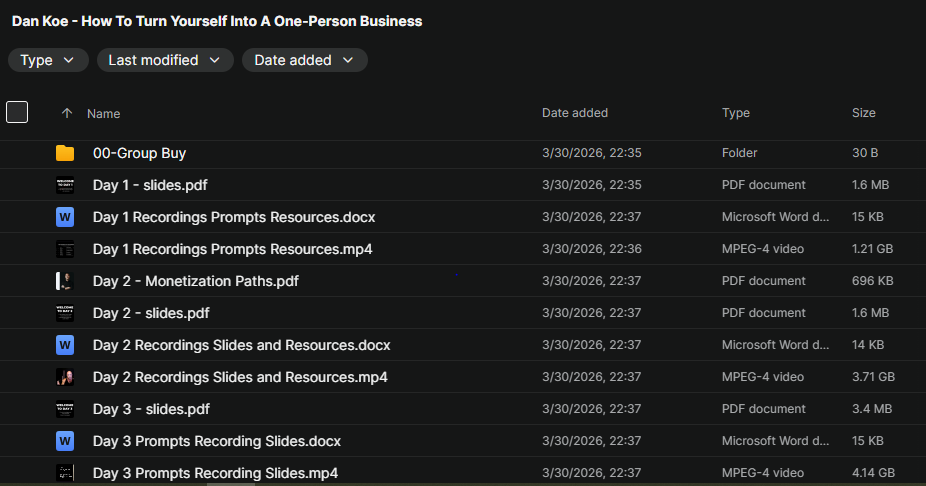Select the 696 KB size value

click(872, 280)
